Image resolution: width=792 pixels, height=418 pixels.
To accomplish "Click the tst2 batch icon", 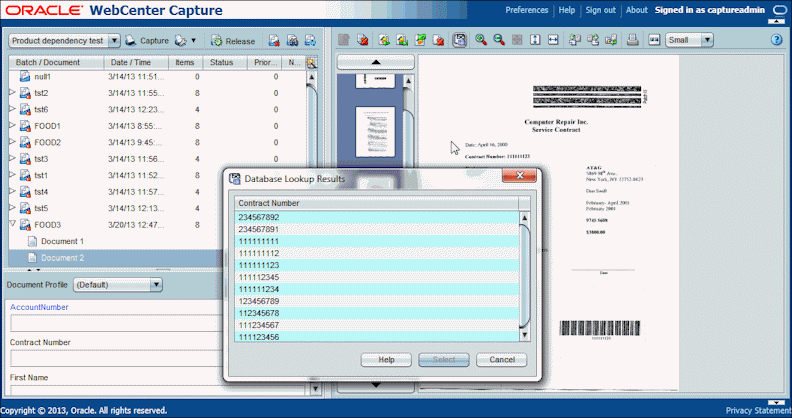I will [x=25, y=93].
